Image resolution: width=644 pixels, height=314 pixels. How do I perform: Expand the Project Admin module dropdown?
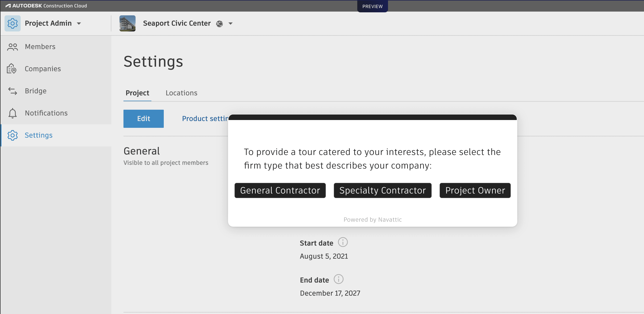79,23
